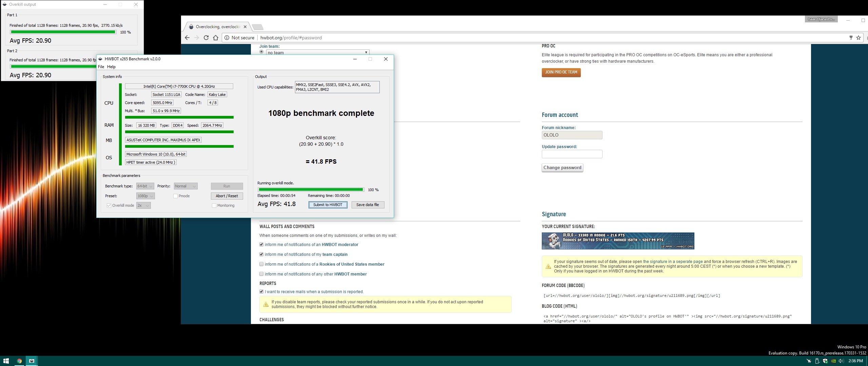Open the signature in a seperate page link
Image resolution: width=868 pixels, height=366 pixels.
[x=673, y=262]
